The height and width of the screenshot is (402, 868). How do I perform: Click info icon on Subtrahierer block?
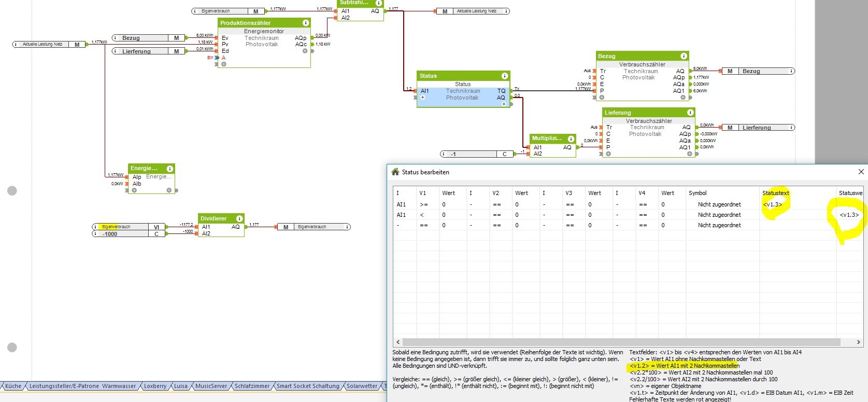point(379,3)
